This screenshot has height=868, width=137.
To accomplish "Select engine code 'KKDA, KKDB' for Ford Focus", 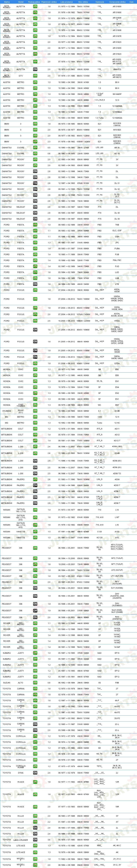I will point(117,351).
